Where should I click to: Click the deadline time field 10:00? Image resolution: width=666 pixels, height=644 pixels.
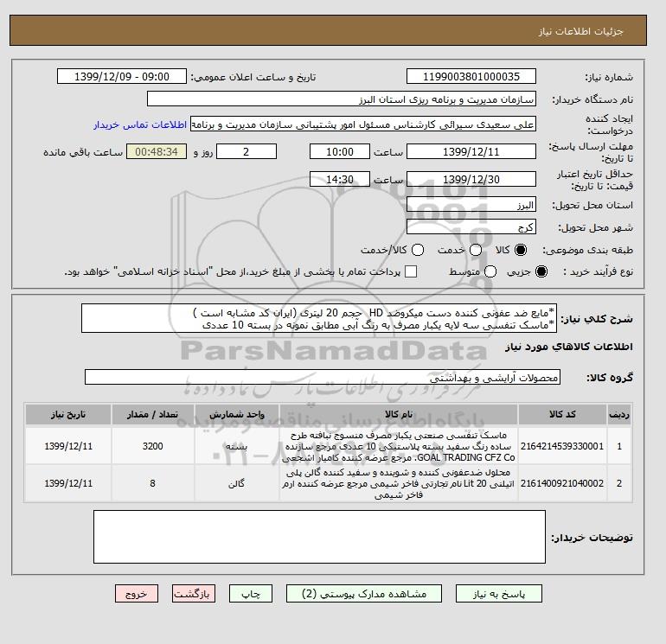(x=340, y=151)
